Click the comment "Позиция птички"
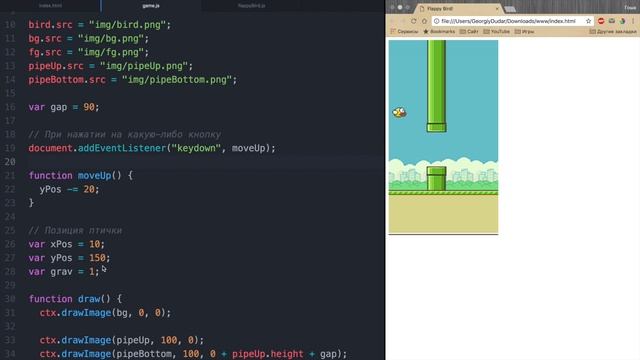 click(x=75, y=231)
